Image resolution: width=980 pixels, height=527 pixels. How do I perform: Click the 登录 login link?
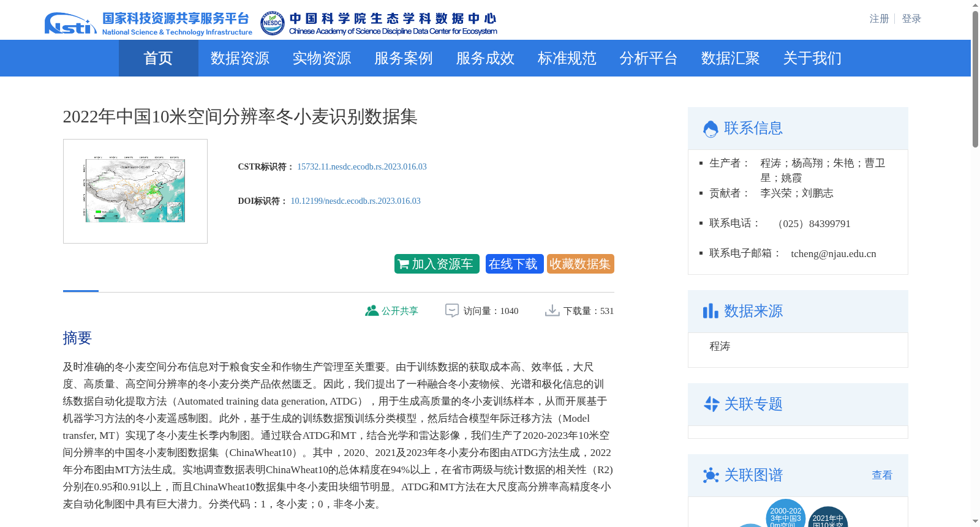coord(911,19)
